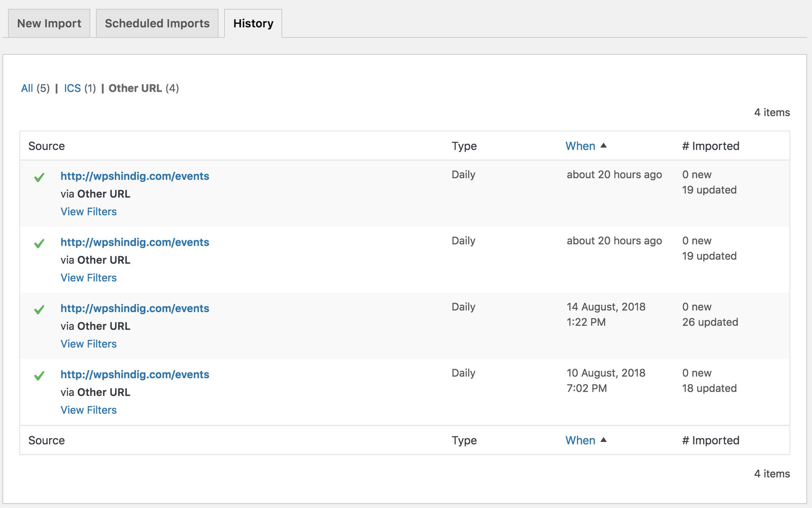The image size is (812, 508).
Task: Open the Scheduled Imports tab
Action: point(157,23)
